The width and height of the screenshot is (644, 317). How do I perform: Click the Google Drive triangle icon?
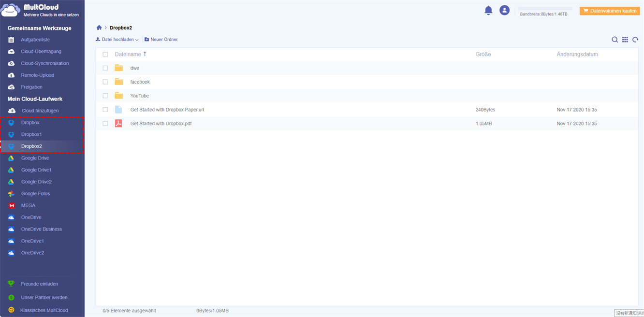click(11, 158)
